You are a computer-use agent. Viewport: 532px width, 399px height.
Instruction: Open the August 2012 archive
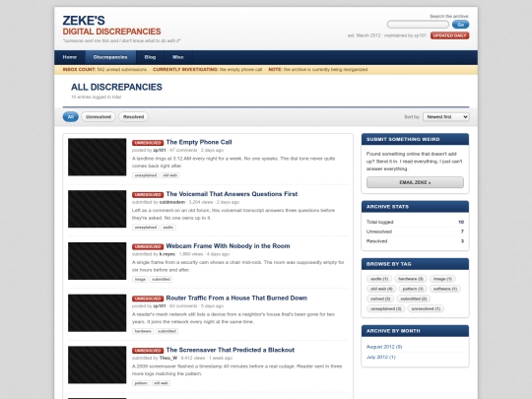tap(384, 347)
